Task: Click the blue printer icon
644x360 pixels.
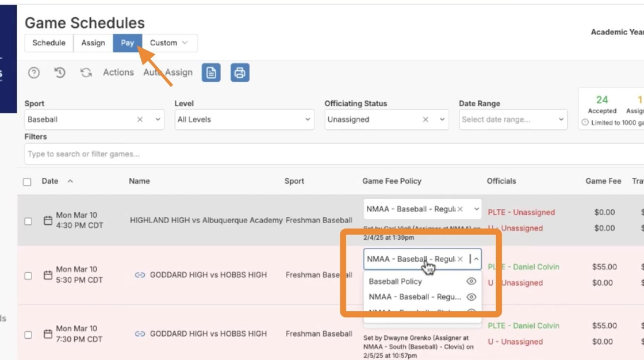Action: 240,72
